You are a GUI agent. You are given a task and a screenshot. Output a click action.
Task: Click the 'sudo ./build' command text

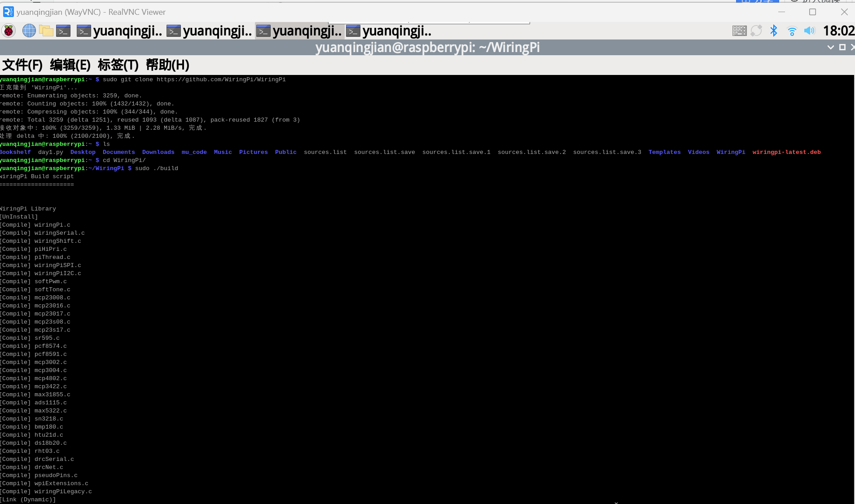tap(157, 168)
